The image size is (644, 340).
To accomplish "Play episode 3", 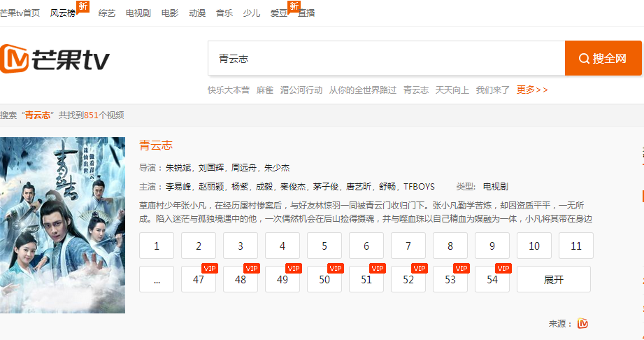I will click(241, 246).
